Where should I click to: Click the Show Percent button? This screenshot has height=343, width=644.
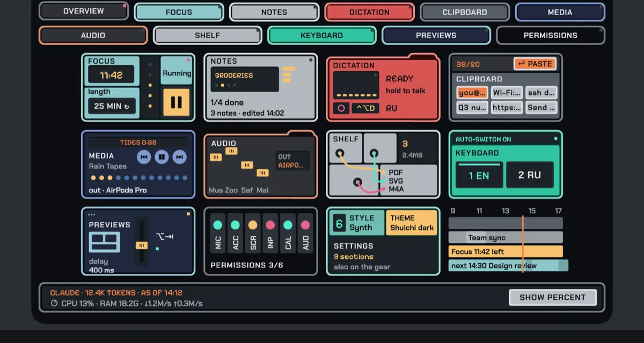click(552, 297)
